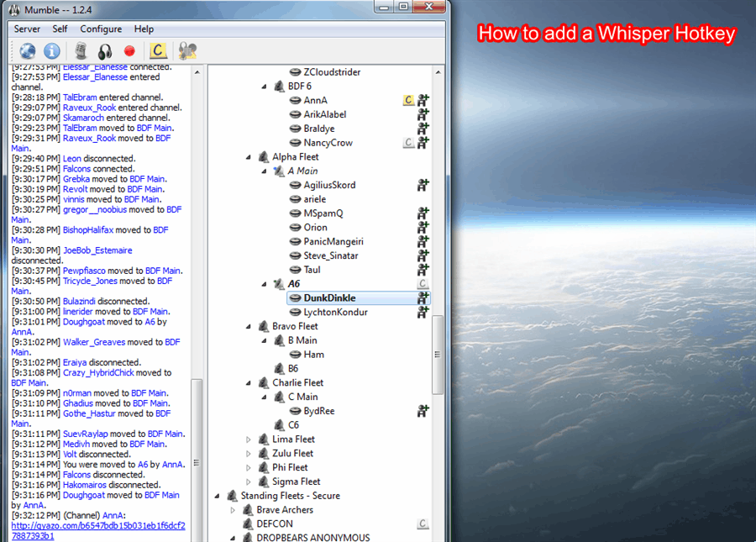Click the Walker_Greaves name link
Screen dimensions: 756x542
tap(94, 342)
